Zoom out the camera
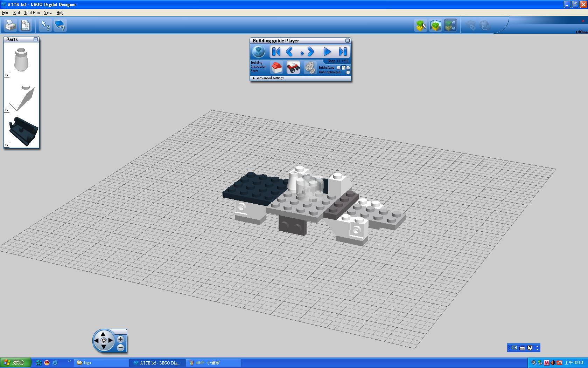This screenshot has height=368, width=588. 120,348
